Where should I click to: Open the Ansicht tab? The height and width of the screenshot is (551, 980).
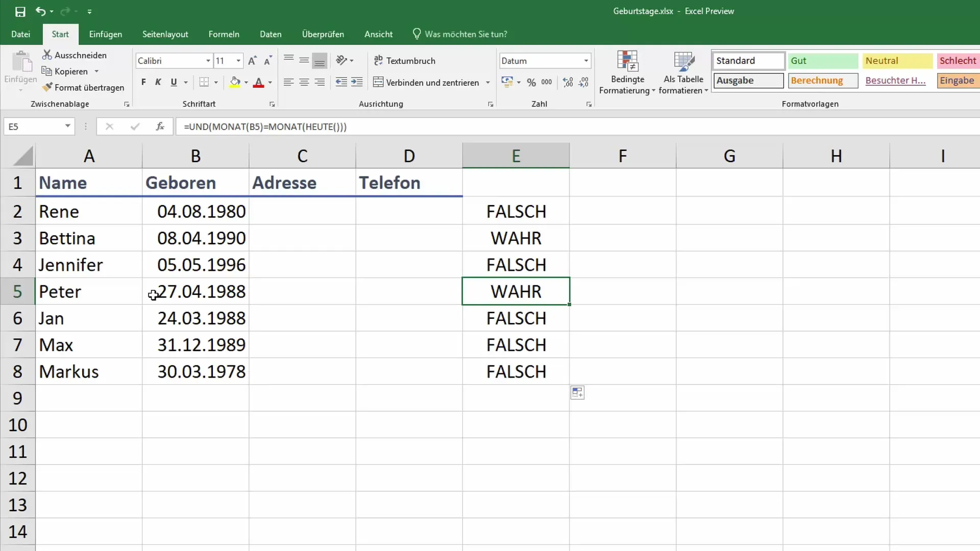point(378,34)
